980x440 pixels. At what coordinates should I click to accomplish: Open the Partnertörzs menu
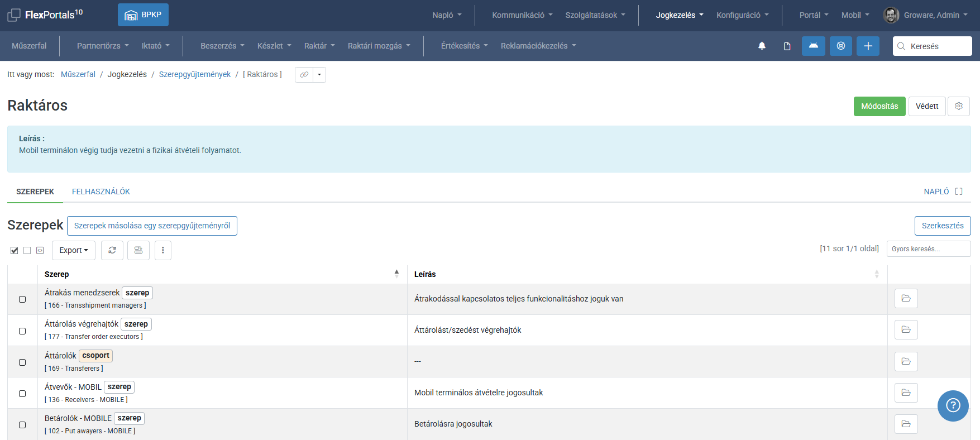pyautogui.click(x=103, y=46)
